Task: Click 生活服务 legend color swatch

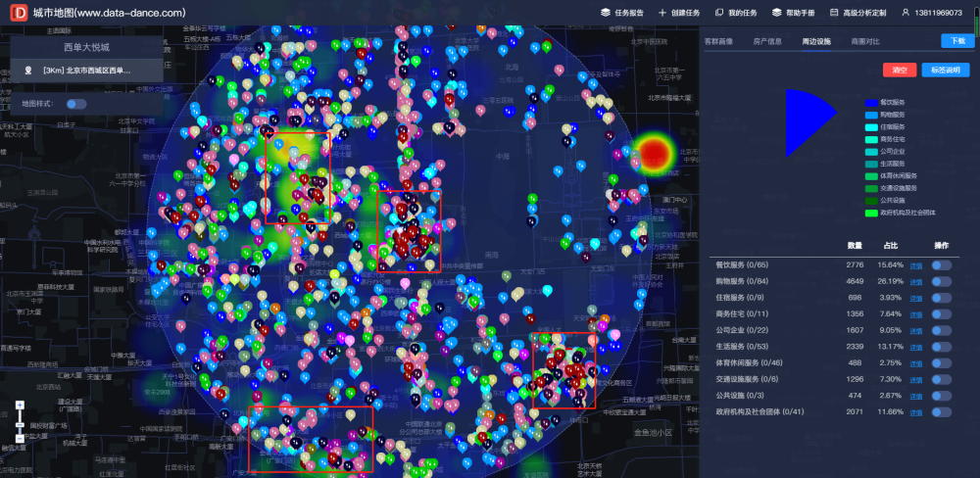Action: point(871,164)
